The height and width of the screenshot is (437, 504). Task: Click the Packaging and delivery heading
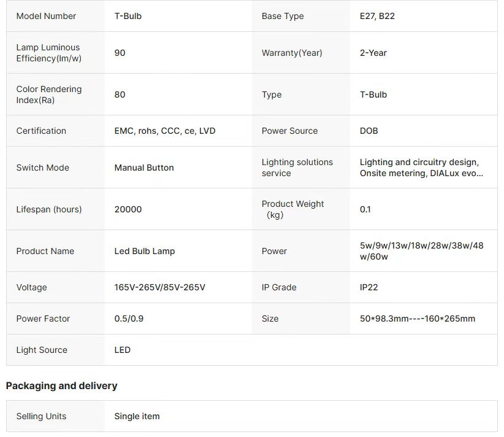pyautogui.click(x=61, y=385)
